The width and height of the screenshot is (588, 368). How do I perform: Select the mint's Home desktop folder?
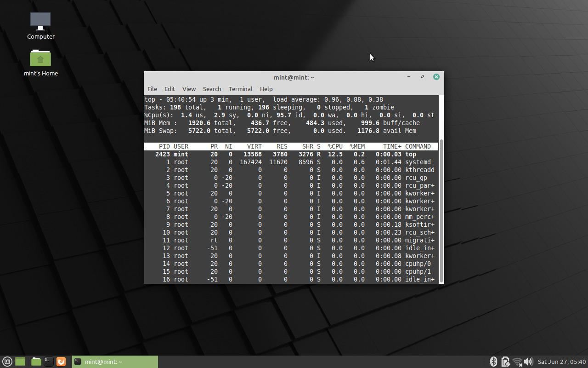(x=41, y=63)
